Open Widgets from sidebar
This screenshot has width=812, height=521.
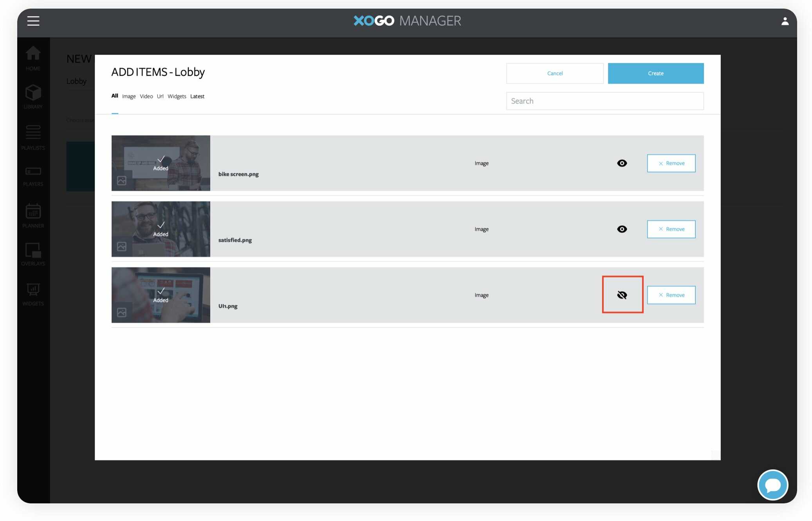(33, 294)
